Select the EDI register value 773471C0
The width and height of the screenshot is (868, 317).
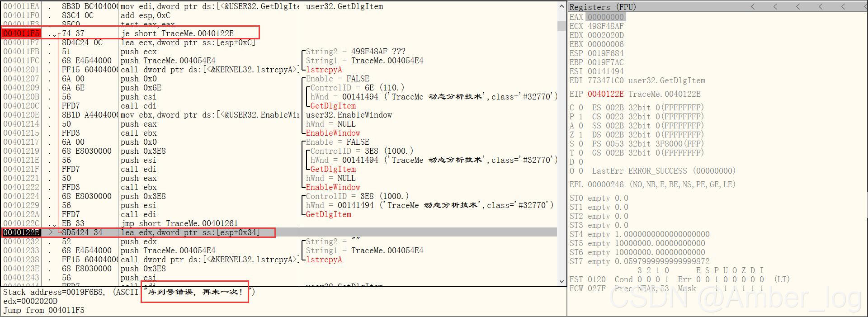pos(606,80)
